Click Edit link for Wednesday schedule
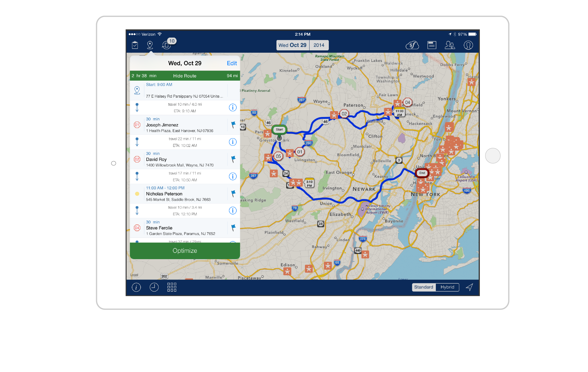This screenshot has width=588, height=372. [x=231, y=63]
